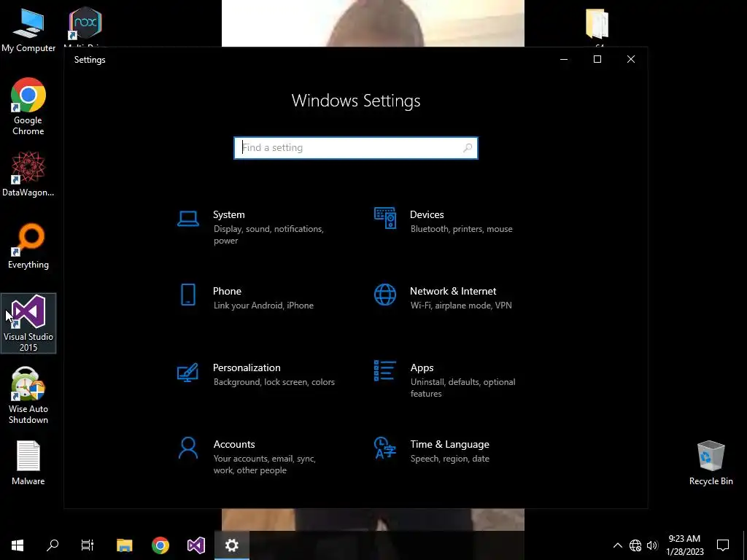Click the search magnifier in Find a setting
The width and height of the screenshot is (747, 560).
(x=468, y=147)
